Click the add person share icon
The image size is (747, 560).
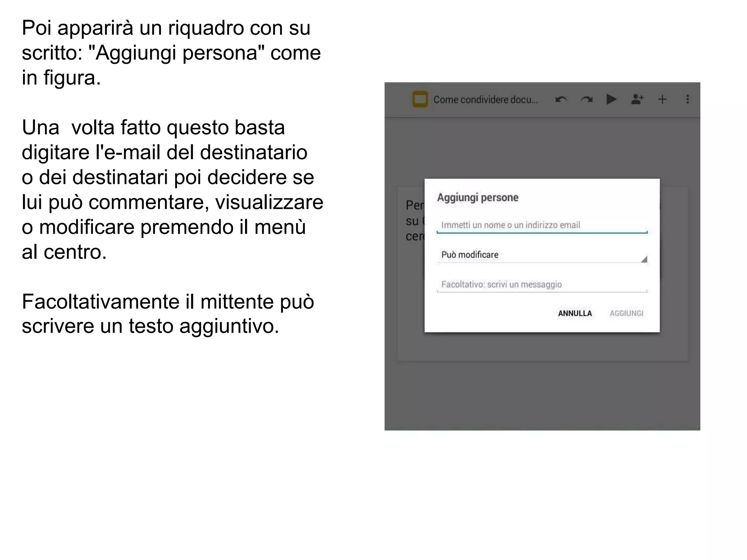click(x=637, y=99)
